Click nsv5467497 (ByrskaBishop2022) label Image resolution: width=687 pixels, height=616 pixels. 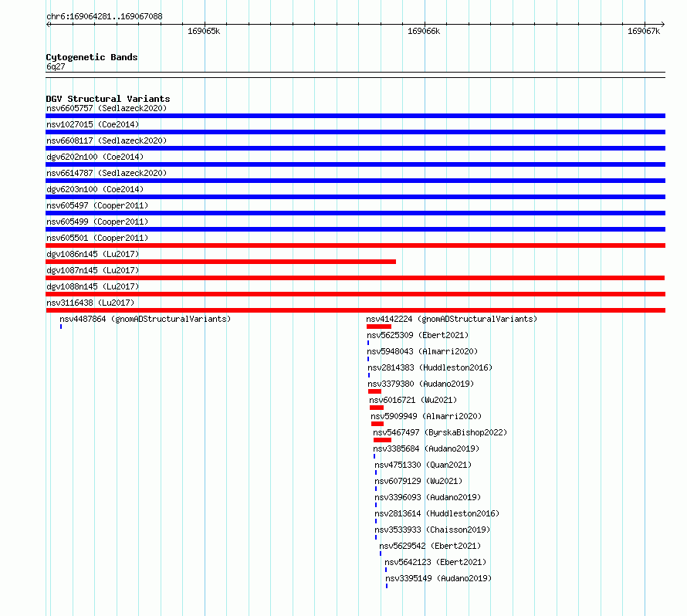[x=440, y=432]
